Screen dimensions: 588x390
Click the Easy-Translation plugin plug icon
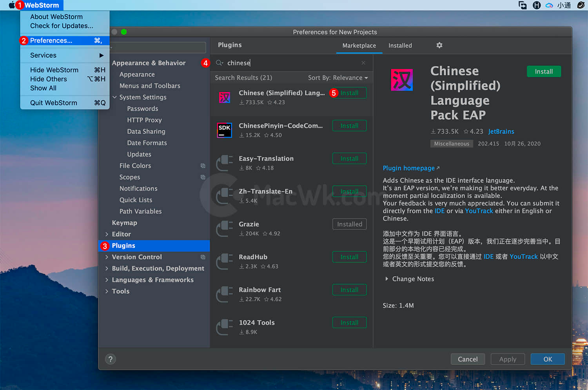(x=225, y=163)
